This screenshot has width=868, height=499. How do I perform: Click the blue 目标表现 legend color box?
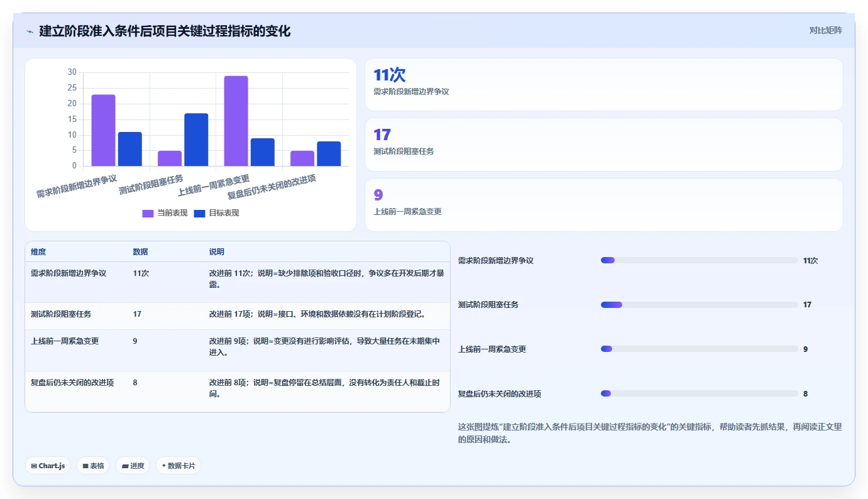(x=199, y=214)
